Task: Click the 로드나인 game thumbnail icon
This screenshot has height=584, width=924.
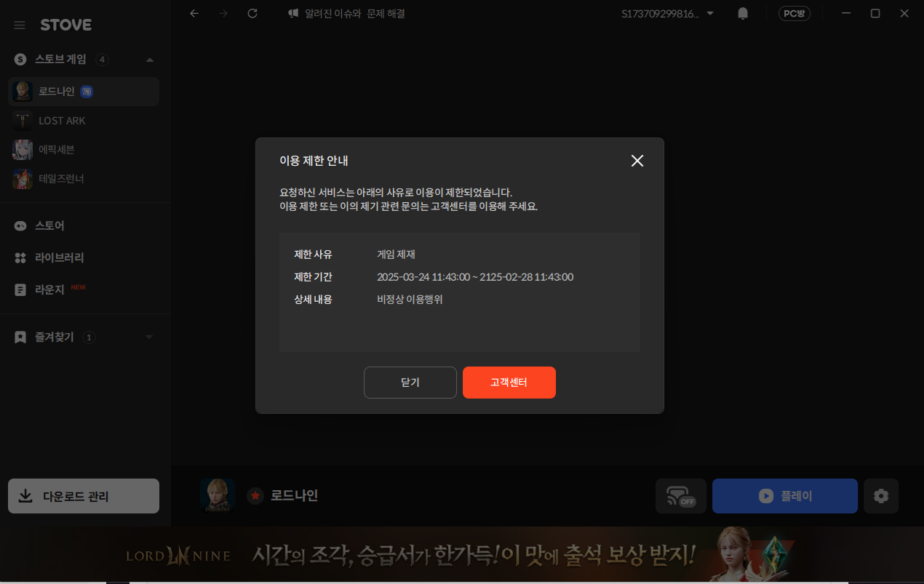Action: 23,92
